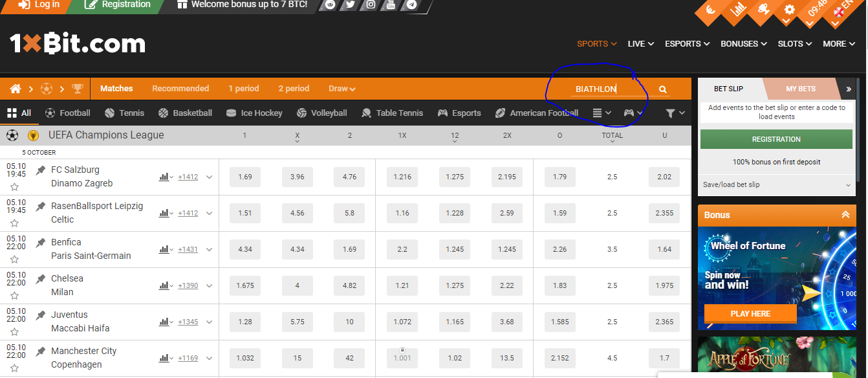This screenshot has width=868, height=378.
Task: Open the SPORTS menu
Action: pos(596,43)
